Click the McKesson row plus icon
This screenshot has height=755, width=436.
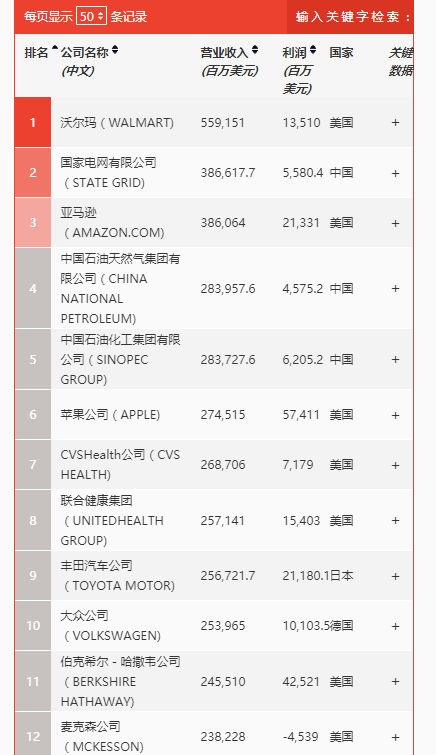396,737
